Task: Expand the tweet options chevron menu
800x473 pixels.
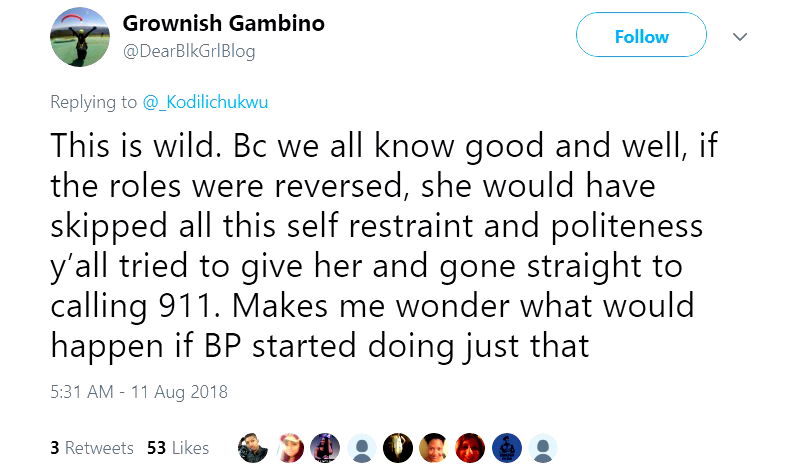Action: (740, 37)
